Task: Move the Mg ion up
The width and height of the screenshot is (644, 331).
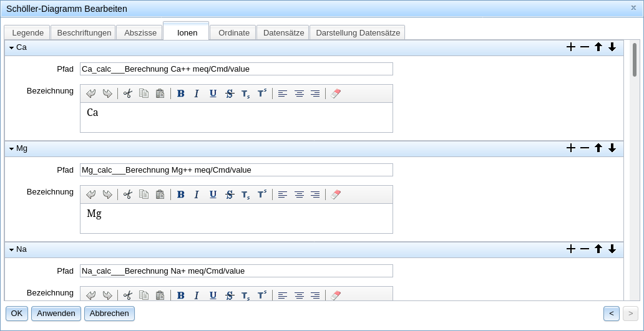Action: click(598, 148)
